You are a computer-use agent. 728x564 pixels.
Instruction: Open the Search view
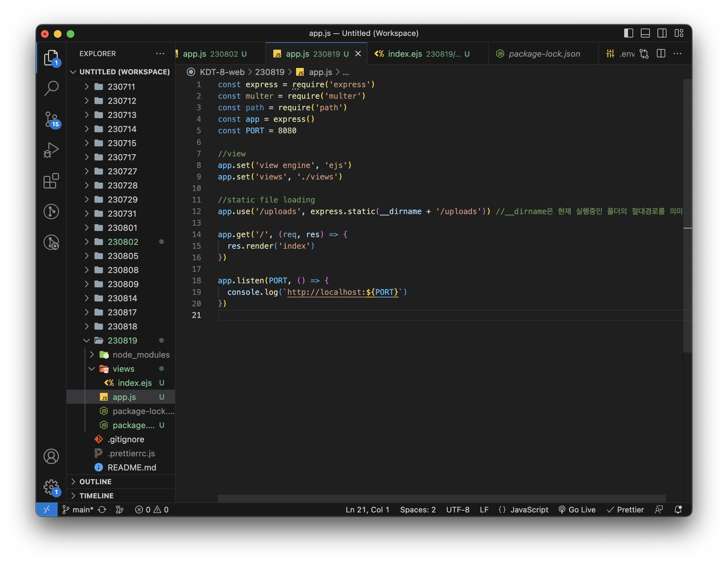[51, 88]
